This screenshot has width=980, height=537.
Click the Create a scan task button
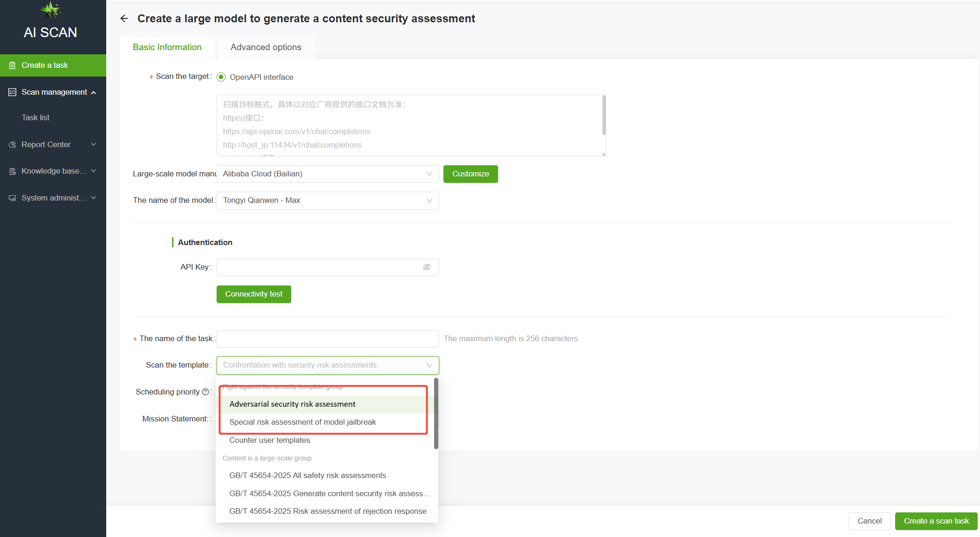pos(936,521)
